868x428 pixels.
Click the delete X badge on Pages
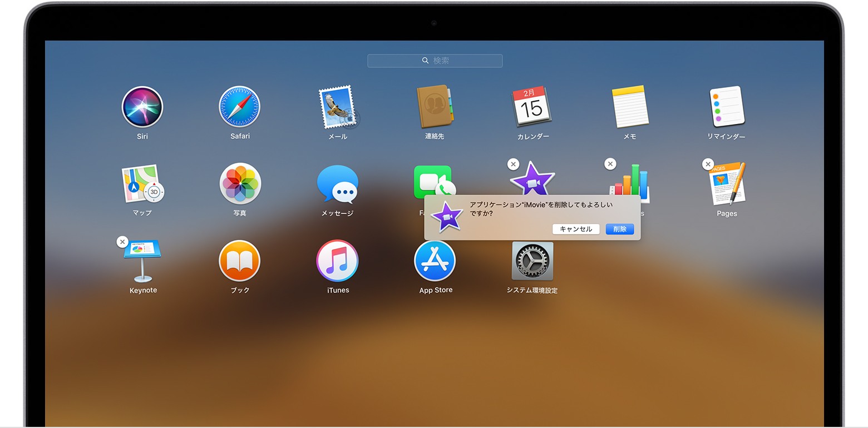coord(708,164)
